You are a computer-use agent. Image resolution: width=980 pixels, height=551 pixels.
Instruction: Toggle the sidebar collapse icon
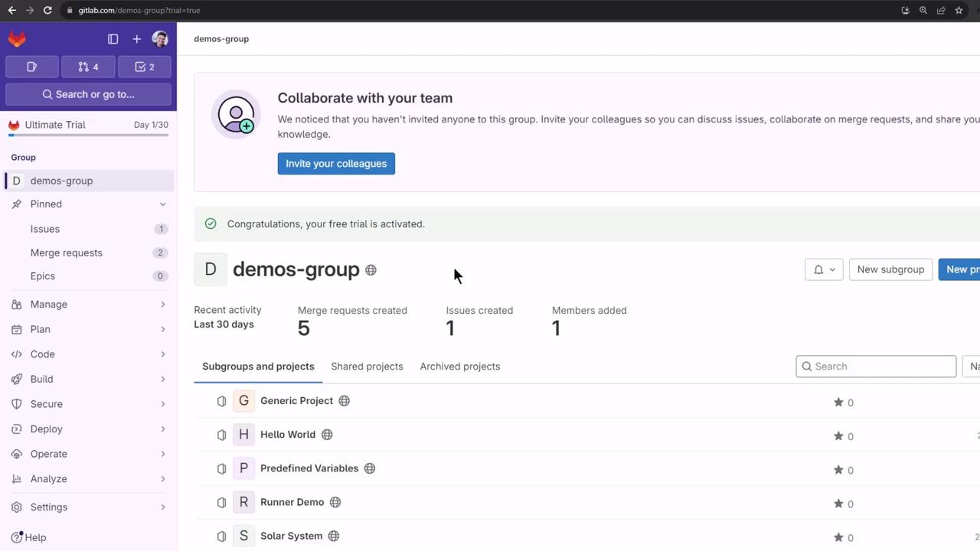tap(113, 39)
